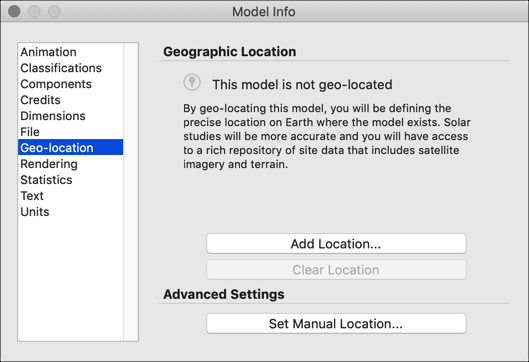The height and width of the screenshot is (362, 529).
Task: Click the Advanced Settings heading
Action: pos(224,294)
